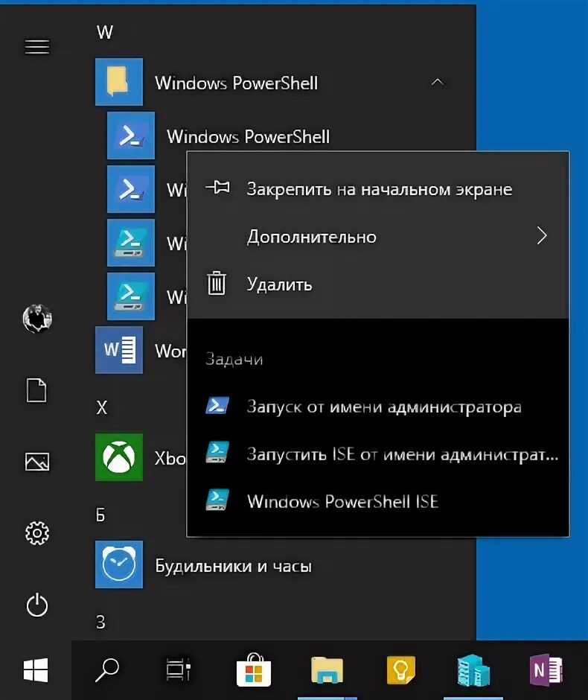Collapse the Windows PowerShell folder chevron

coord(438,82)
